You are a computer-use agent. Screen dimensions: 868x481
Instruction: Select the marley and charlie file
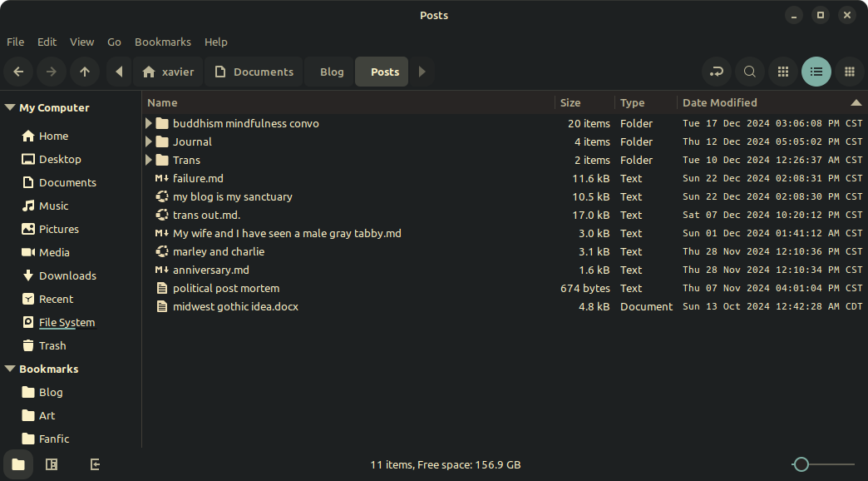[219, 251]
